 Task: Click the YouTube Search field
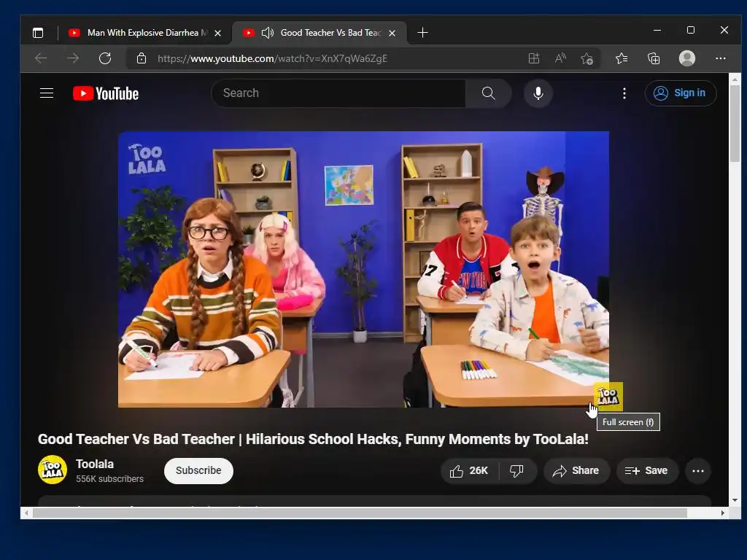338,93
